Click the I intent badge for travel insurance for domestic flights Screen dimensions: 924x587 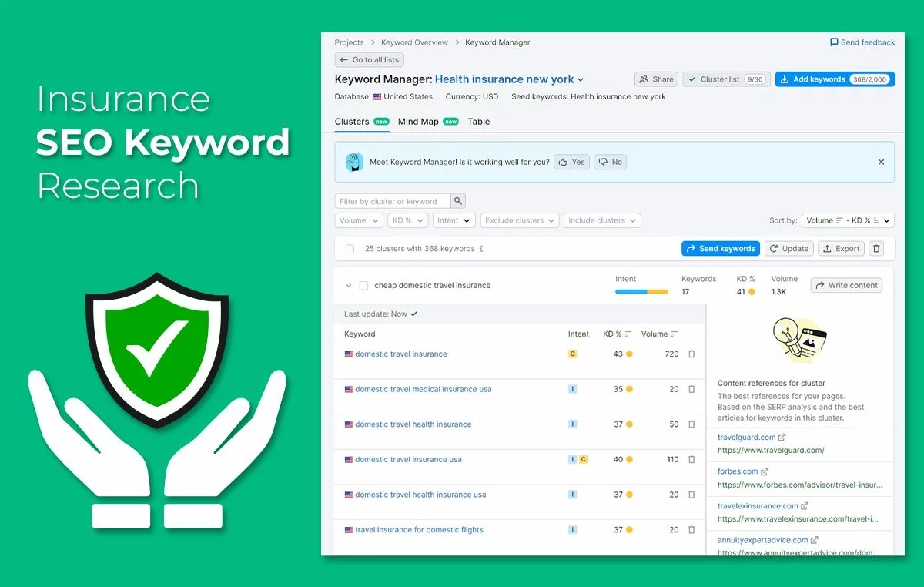(572, 530)
